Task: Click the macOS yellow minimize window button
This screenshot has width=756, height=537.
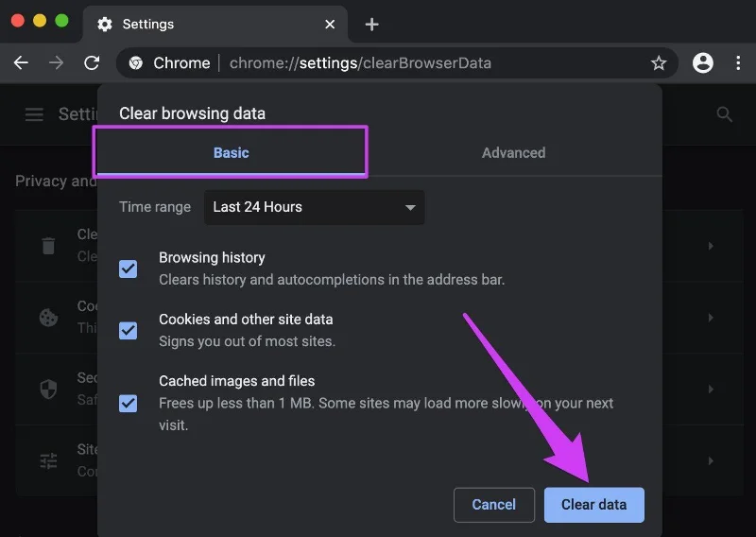Action: pyautogui.click(x=40, y=21)
